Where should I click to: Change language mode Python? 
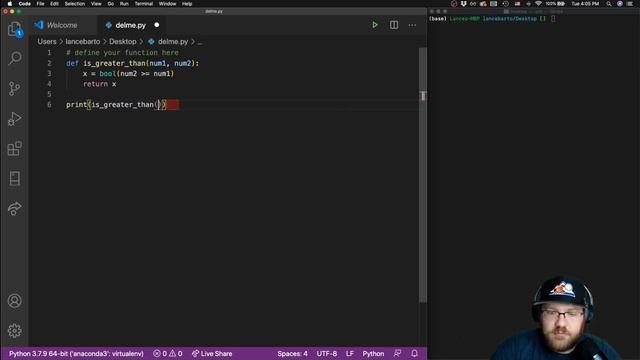[373, 353]
